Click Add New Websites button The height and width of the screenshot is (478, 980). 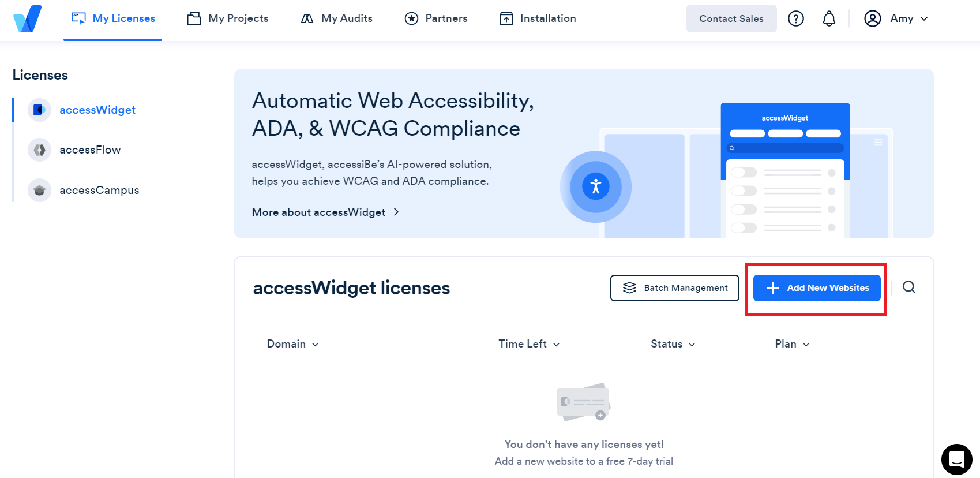pyautogui.click(x=817, y=288)
